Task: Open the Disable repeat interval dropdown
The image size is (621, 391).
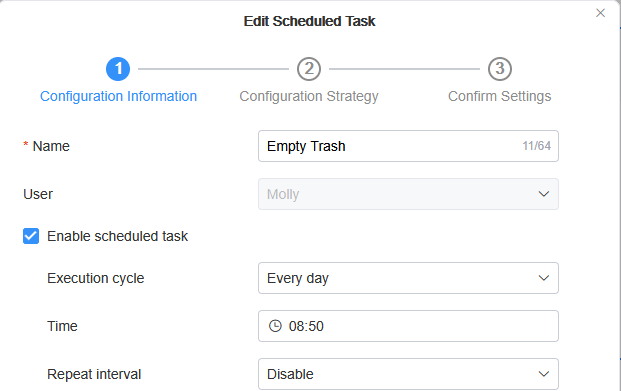Action: pyautogui.click(x=408, y=374)
